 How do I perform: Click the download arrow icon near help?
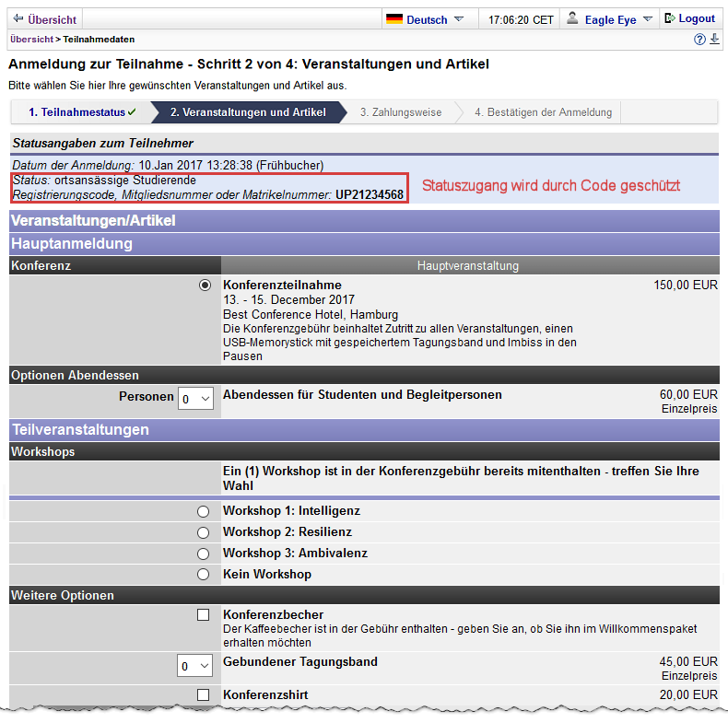click(714, 39)
